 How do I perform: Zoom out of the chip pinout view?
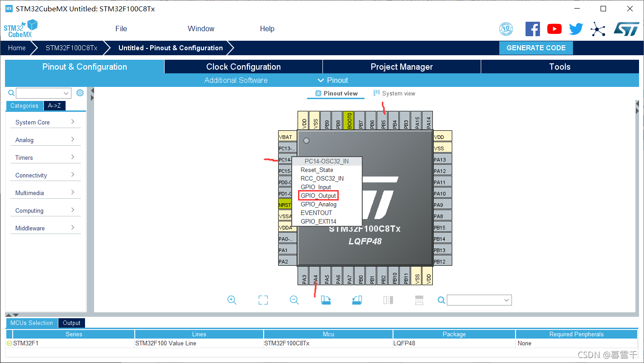point(294,300)
